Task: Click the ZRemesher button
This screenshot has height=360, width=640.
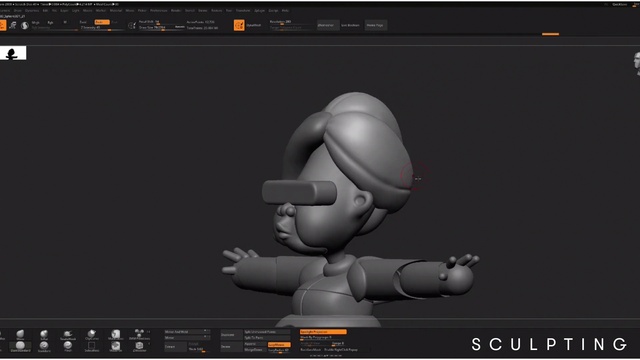Action: click(x=328, y=25)
